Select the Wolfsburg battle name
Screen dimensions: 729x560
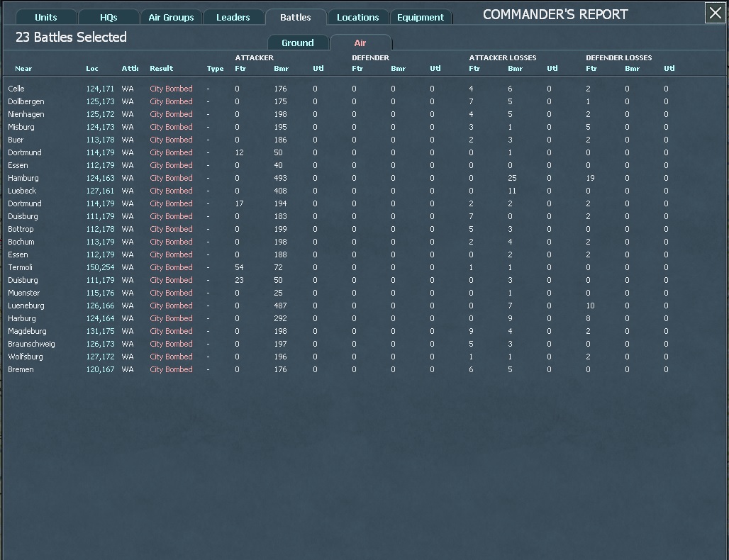[25, 357]
